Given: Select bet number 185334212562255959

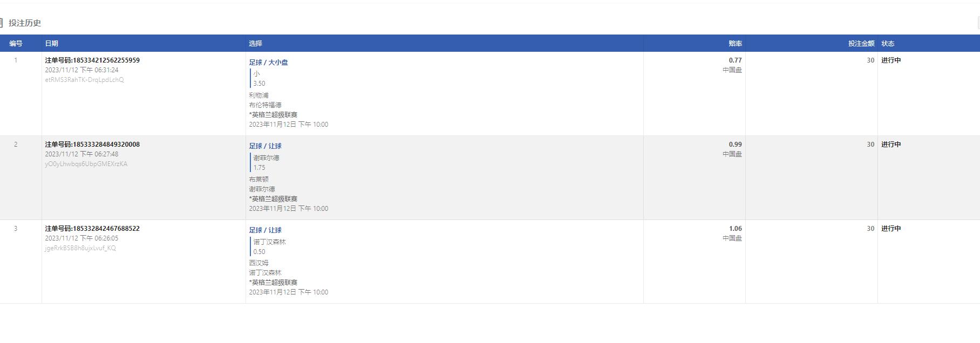Looking at the screenshot, I should pyautogui.click(x=92, y=60).
